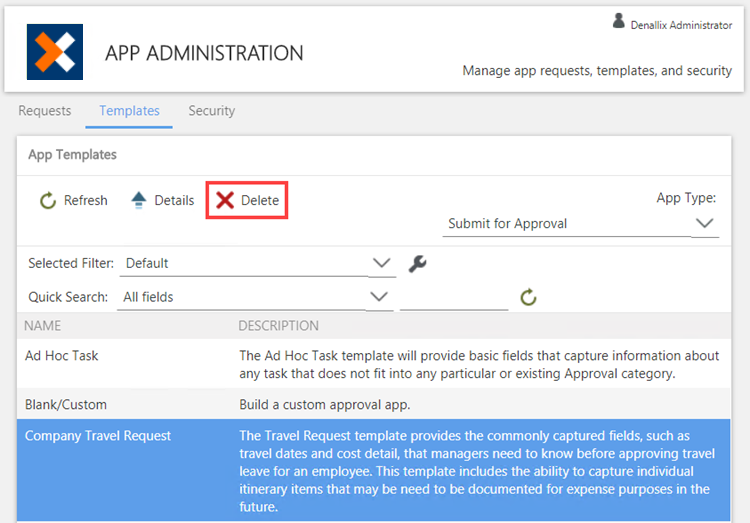
Task: Switch to the Requests tab
Action: [x=45, y=111]
